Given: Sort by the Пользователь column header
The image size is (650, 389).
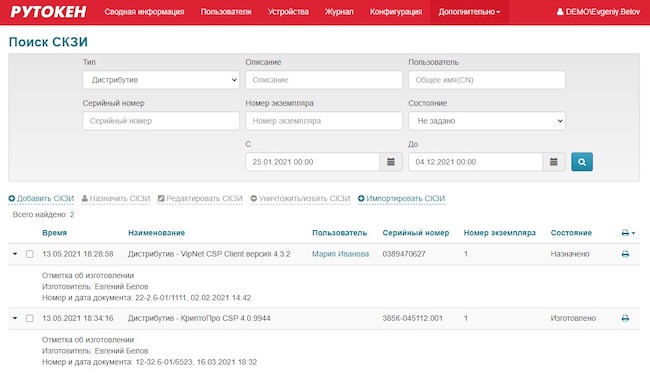Looking at the screenshot, I should 340,233.
